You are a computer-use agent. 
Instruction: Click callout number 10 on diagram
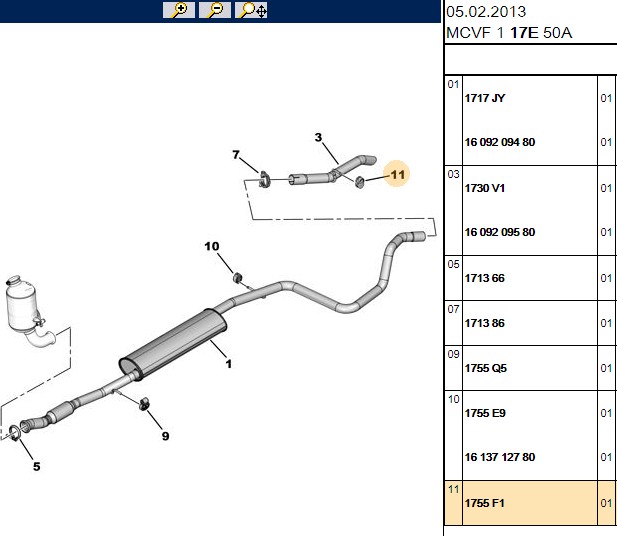212,246
